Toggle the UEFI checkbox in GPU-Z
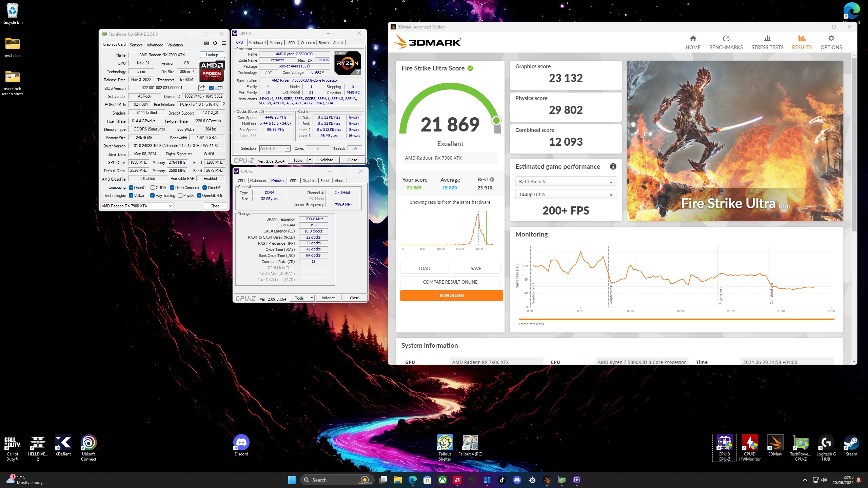This screenshot has width=868, height=488. click(211, 88)
